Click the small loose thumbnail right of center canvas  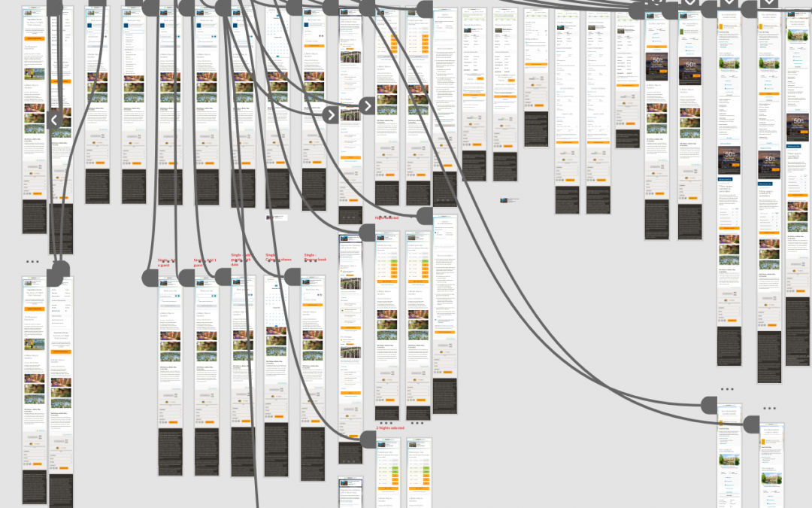click(x=510, y=200)
